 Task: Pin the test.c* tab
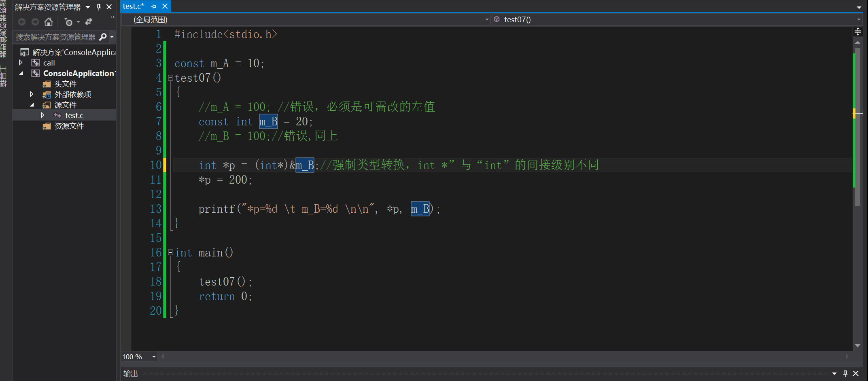(153, 6)
